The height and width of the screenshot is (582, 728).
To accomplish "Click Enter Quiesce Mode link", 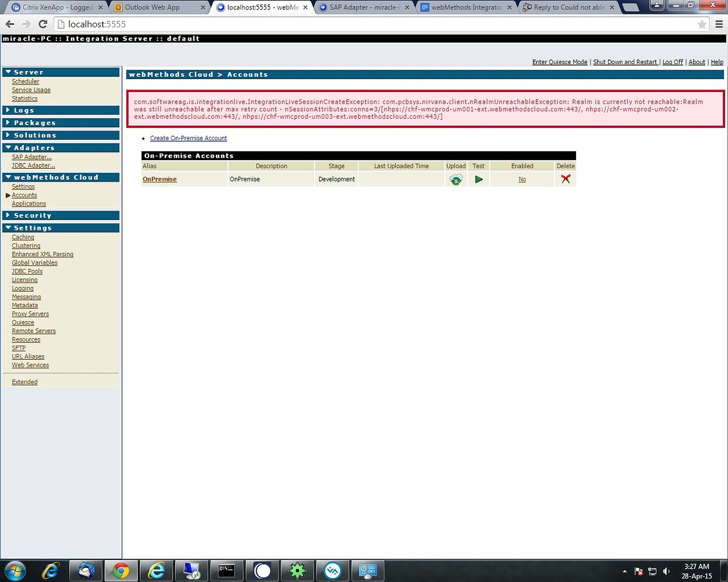I will click(x=560, y=62).
